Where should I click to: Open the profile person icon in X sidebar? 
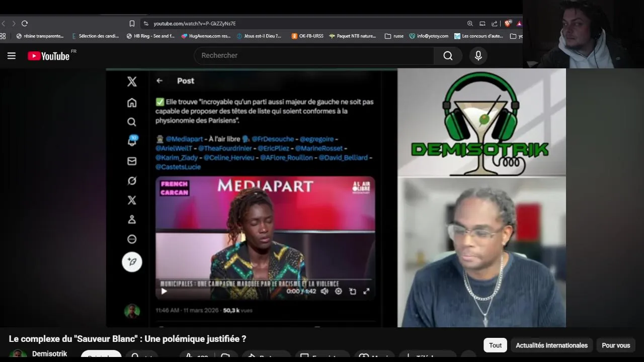(132, 219)
